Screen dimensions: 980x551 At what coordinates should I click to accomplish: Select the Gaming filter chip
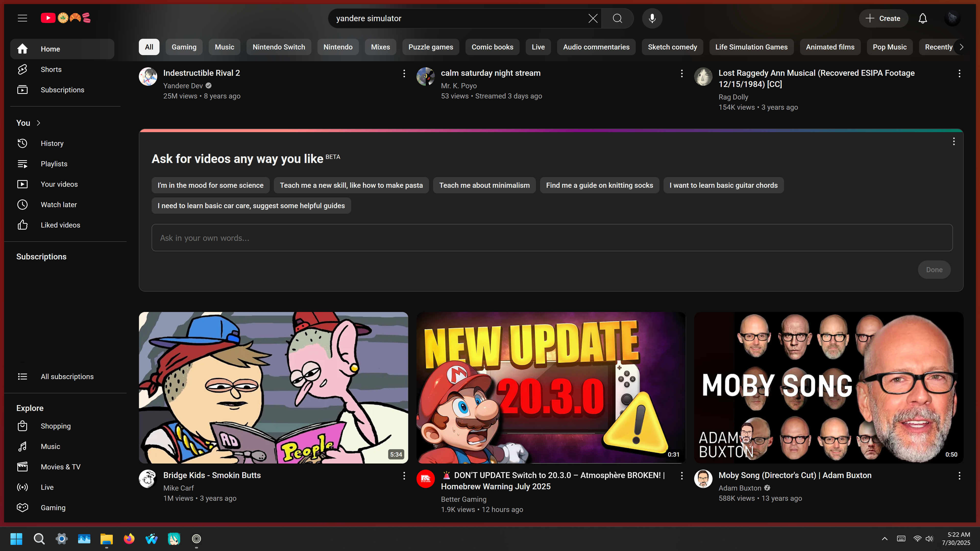(x=184, y=47)
